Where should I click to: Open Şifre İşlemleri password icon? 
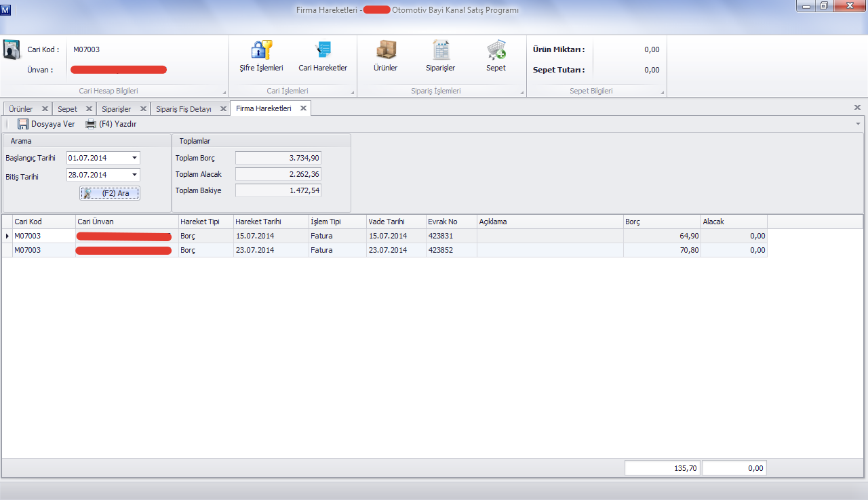coord(261,51)
